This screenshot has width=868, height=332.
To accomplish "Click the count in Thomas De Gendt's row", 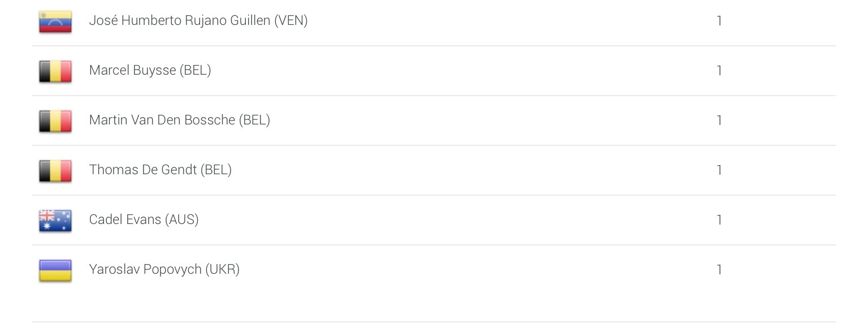I will (719, 170).
